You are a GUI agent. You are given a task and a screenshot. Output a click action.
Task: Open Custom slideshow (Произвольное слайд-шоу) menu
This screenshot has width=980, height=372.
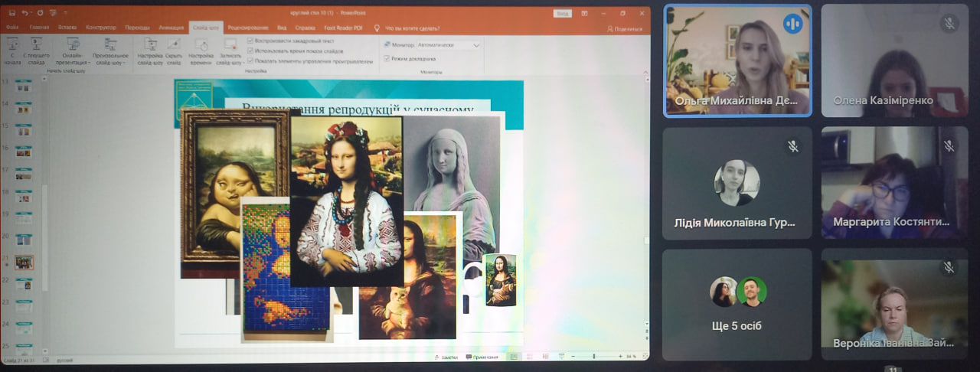tap(110, 51)
